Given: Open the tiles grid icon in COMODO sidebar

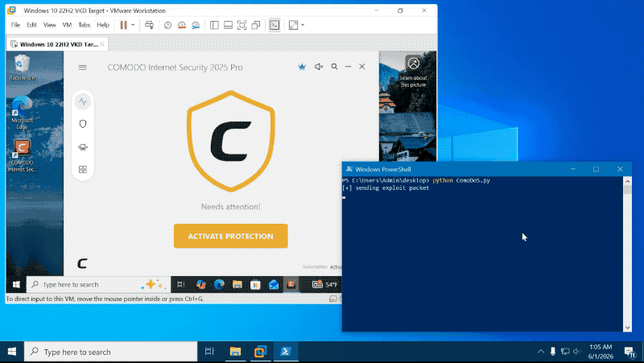Looking at the screenshot, I should [x=83, y=169].
